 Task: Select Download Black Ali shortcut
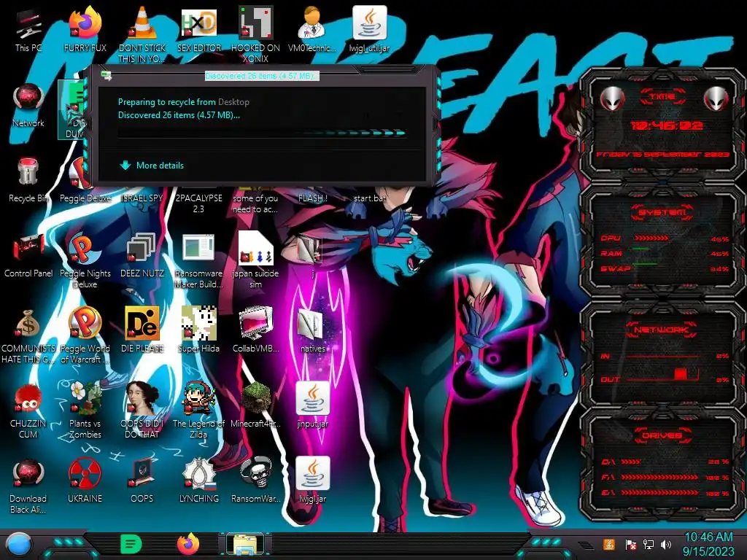28,486
